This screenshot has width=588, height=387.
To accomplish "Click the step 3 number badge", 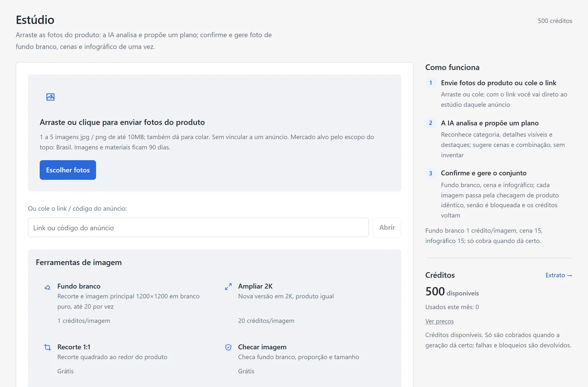I will click(431, 173).
